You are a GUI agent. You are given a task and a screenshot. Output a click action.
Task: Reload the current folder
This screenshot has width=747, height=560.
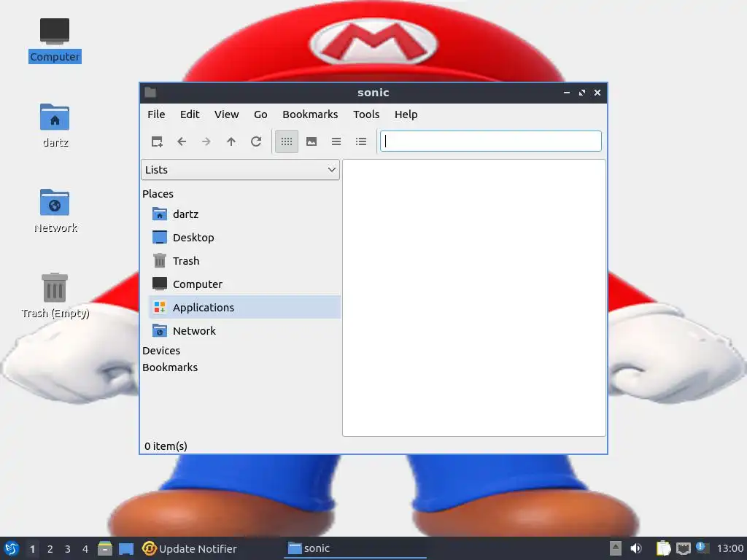256,141
